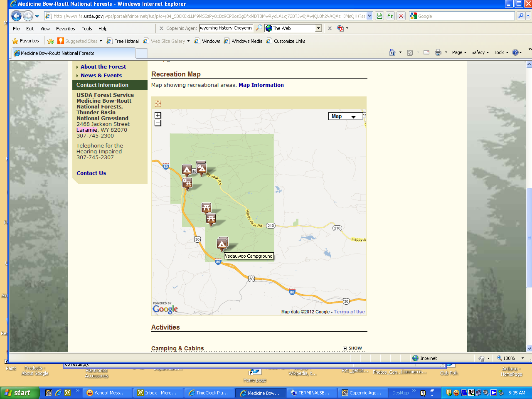
Task: Open the Windows Start button
Action: tap(20, 393)
